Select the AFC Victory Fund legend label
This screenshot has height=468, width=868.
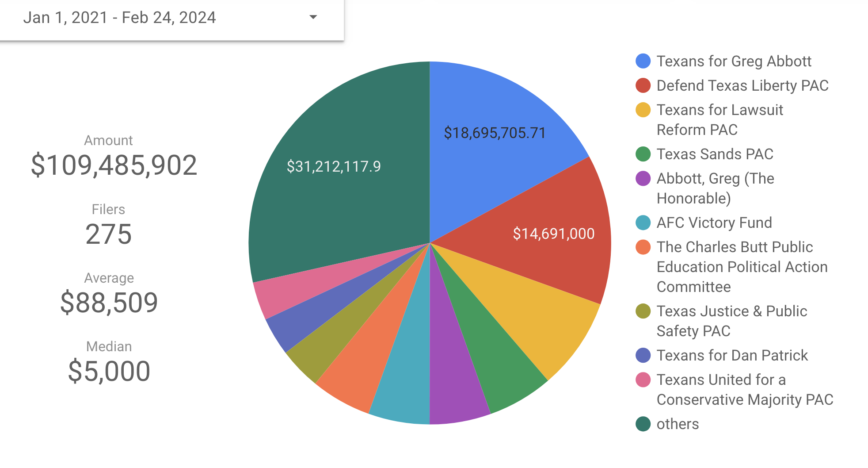coord(714,222)
